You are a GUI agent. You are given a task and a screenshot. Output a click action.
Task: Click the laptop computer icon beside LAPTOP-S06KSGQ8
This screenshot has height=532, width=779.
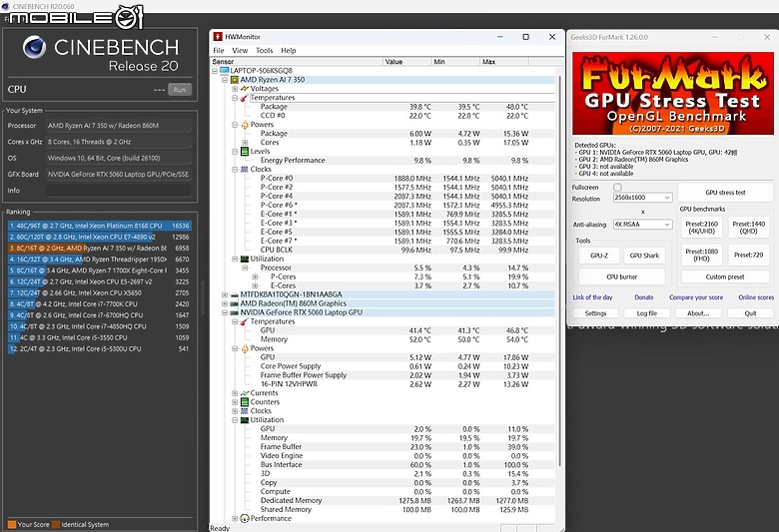click(x=224, y=71)
